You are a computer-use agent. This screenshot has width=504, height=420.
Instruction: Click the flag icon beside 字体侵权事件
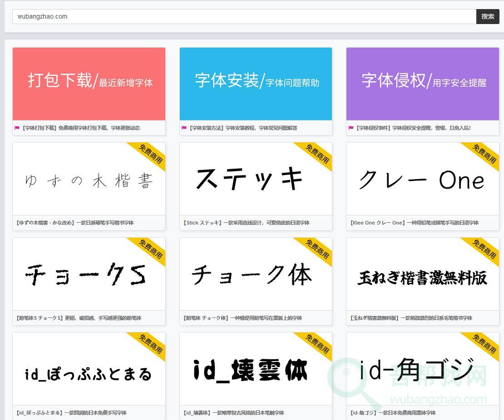[x=351, y=128]
